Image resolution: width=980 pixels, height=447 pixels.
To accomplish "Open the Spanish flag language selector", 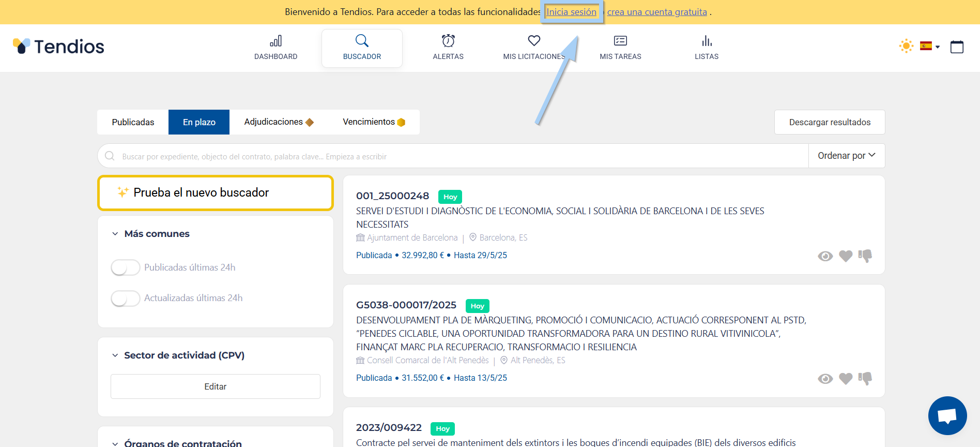I will coord(929,47).
